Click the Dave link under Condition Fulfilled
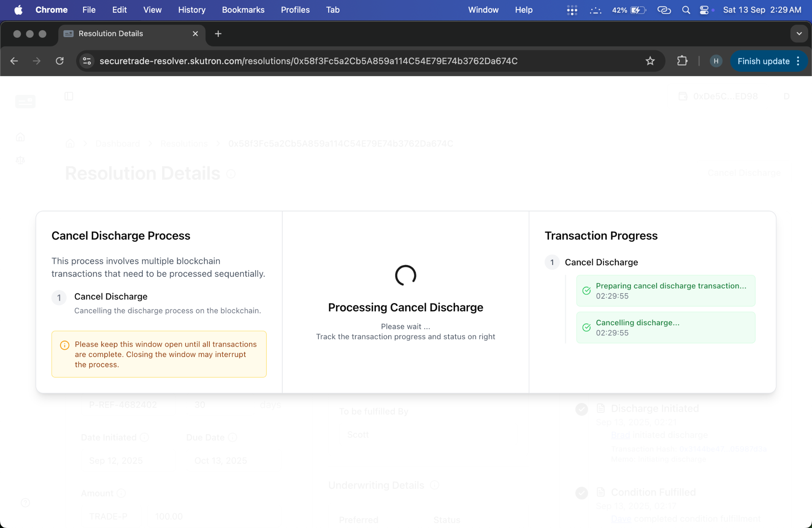Screen dimensions: 812x528 621,519
